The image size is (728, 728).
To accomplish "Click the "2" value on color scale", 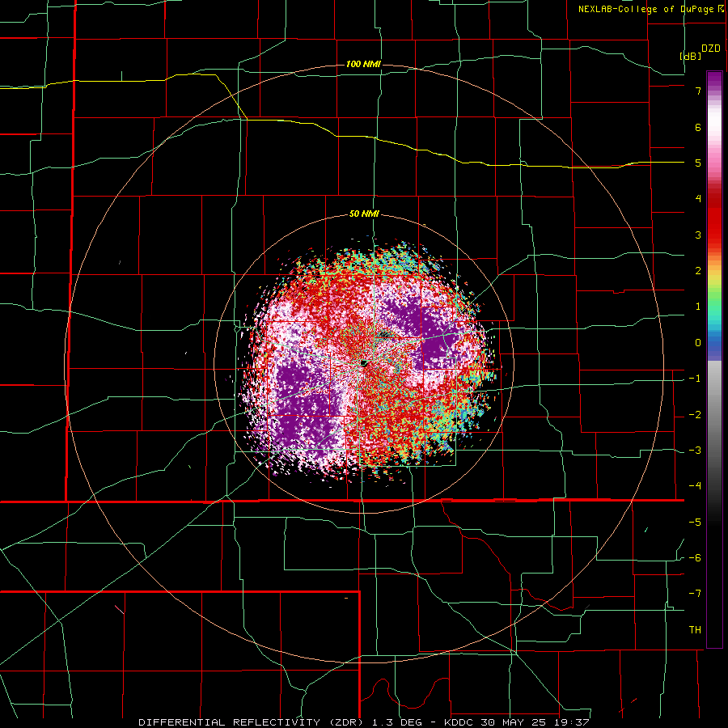I will pos(698,271).
